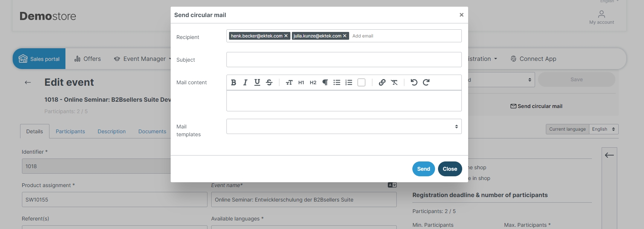Insert a bulleted list
The image size is (644, 229).
coord(337,82)
